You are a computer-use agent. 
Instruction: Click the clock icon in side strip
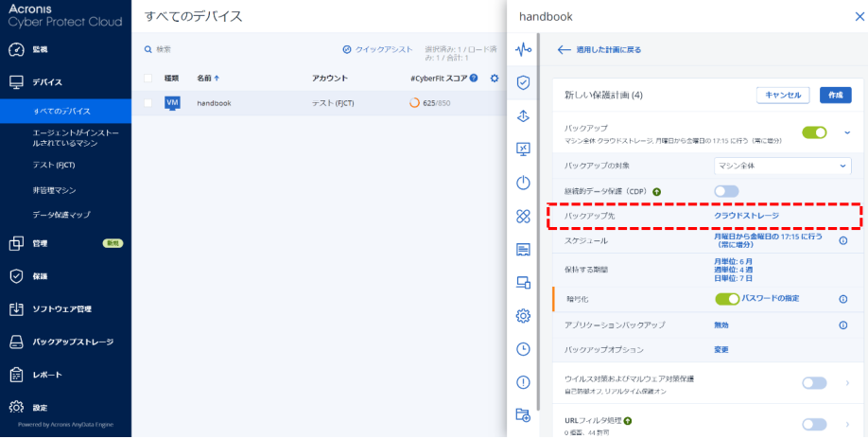click(523, 349)
